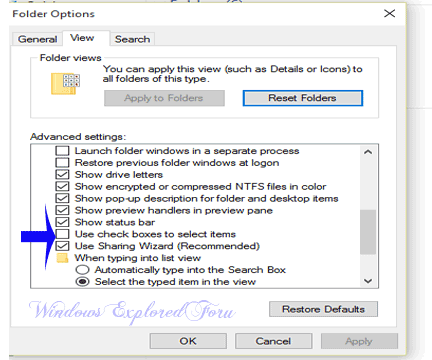Click Restore Defaults
Screen dimensions: 432x360
(x=323, y=309)
